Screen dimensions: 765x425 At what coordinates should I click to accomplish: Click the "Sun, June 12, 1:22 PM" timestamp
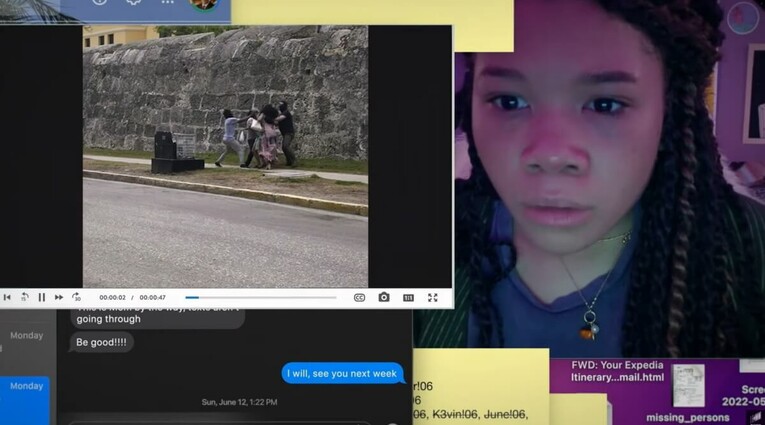[x=240, y=402]
